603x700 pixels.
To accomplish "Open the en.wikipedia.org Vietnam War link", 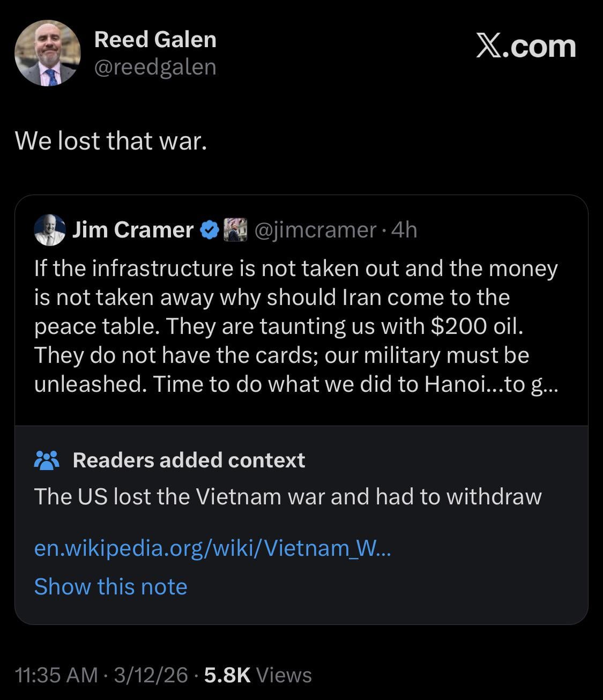I will (212, 548).
